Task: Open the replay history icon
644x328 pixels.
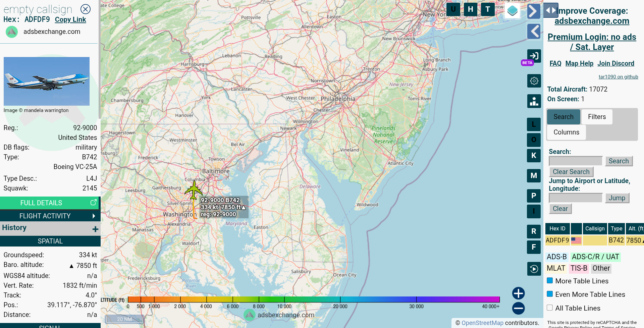Action: click(534, 269)
